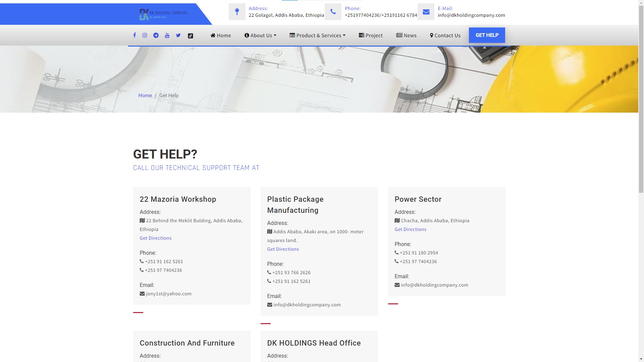This screenshot has height=362, width=644.
Task: Click the header phone icon
Action: click(x=333, y=12)
